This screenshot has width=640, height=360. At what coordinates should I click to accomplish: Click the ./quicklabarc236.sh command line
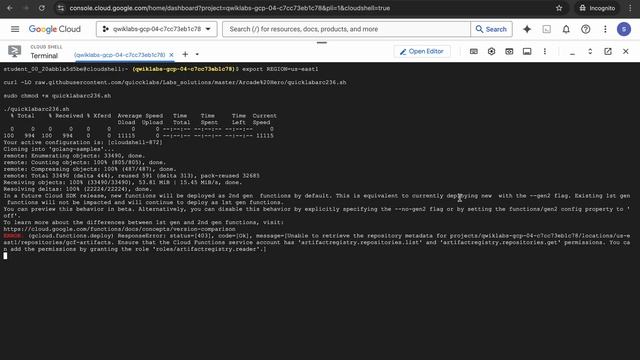(x=36, y=109)
